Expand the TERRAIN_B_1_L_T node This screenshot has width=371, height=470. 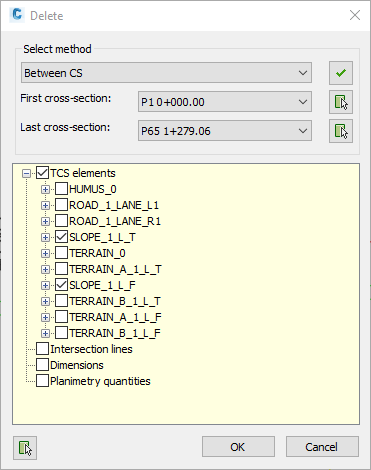[45, 301]
